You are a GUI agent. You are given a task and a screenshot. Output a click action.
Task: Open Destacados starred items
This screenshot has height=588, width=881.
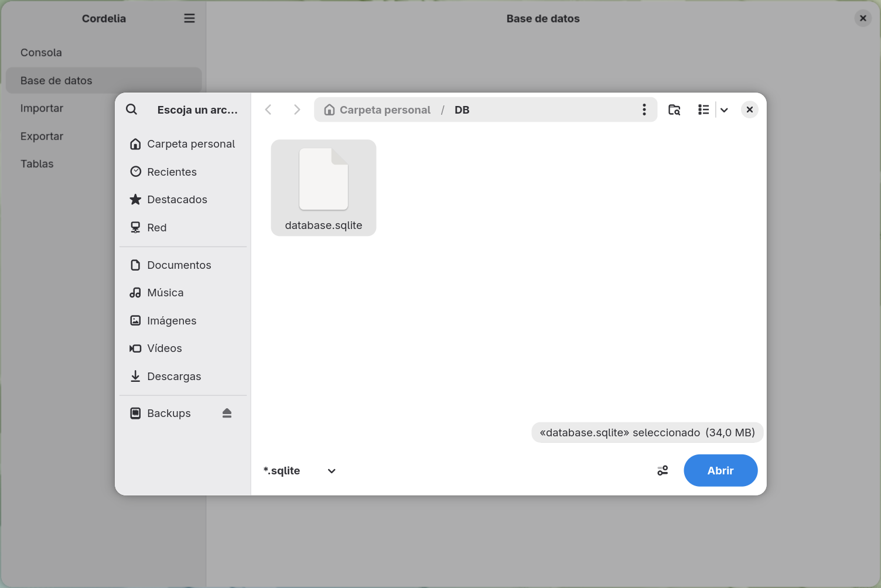pos(183,200)
